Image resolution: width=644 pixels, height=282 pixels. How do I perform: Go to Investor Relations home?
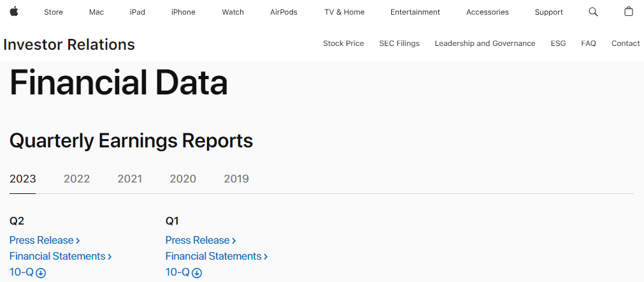[69, 45]
